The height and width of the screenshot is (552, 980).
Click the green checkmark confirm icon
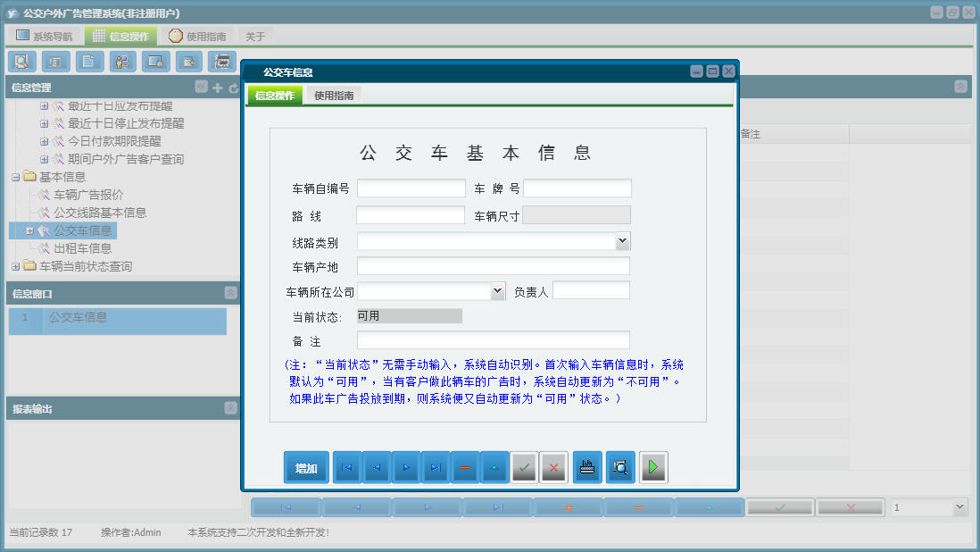click(524, 467)
